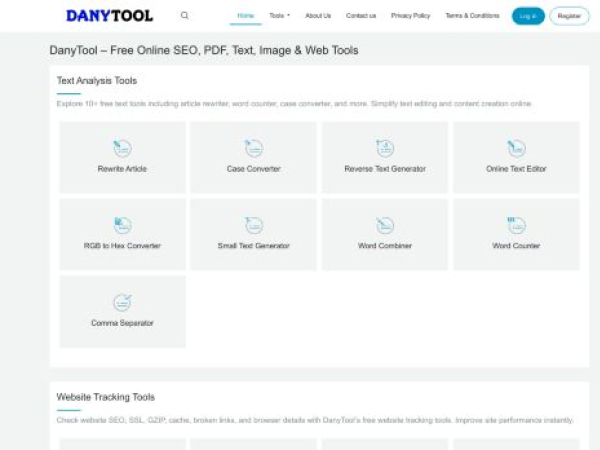600x450 pixels.
Task: Open the RGB to Hex Converter link
Action: tap(122, 246)
